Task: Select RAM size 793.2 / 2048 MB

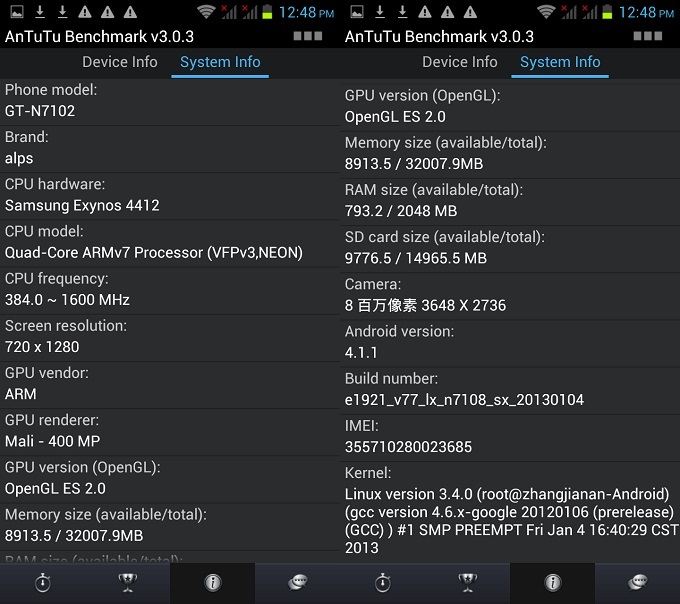Action: pyautogui.click(x=401, y=211)
